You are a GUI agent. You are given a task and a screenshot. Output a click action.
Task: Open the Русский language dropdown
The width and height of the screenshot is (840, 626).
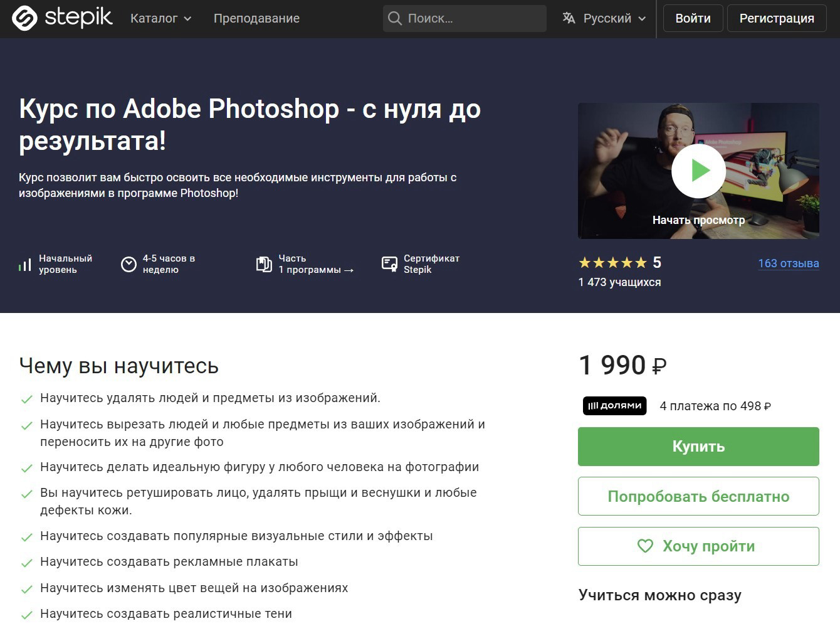click(604, 18)
